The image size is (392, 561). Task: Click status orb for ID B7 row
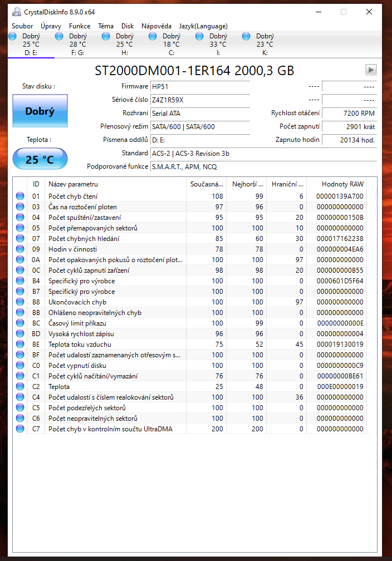(x=20, y=291)
